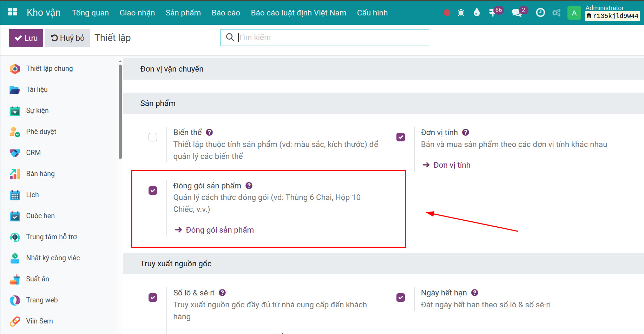Click help icon next to Biến thể

coord(209,132)
